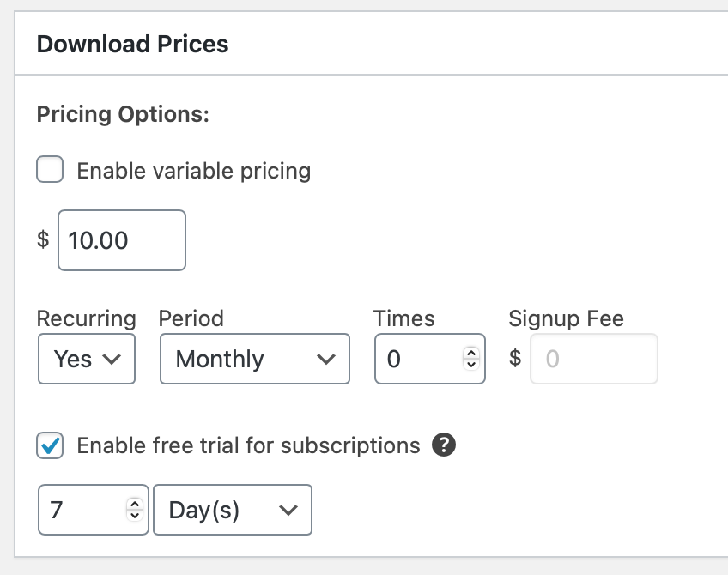Image resolution: width=728 pixels, height=575 pixels.
Task: Focus the trial duration field showing 7
Action: point(94,510)
